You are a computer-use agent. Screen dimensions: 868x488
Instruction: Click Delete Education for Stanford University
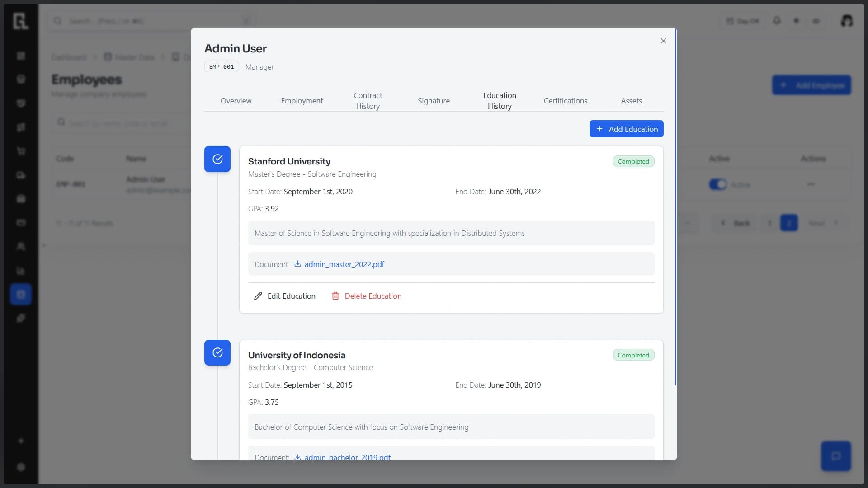click(x=367, y=296)
